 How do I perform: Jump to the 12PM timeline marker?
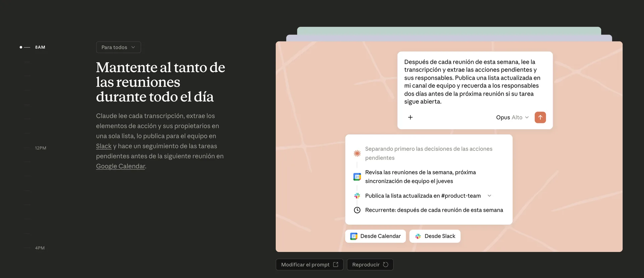pos(41,148)
